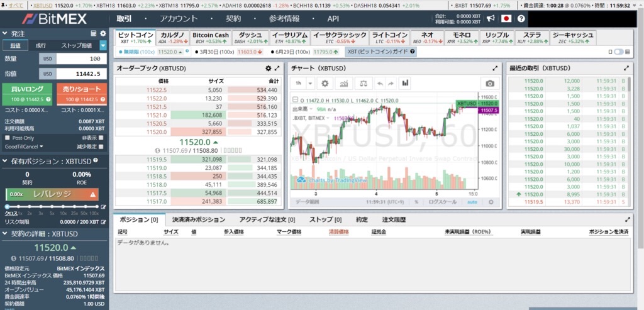This screenshot has width=644, height=310.
Task: Open order book settings gear
Action: click(268, 69)
